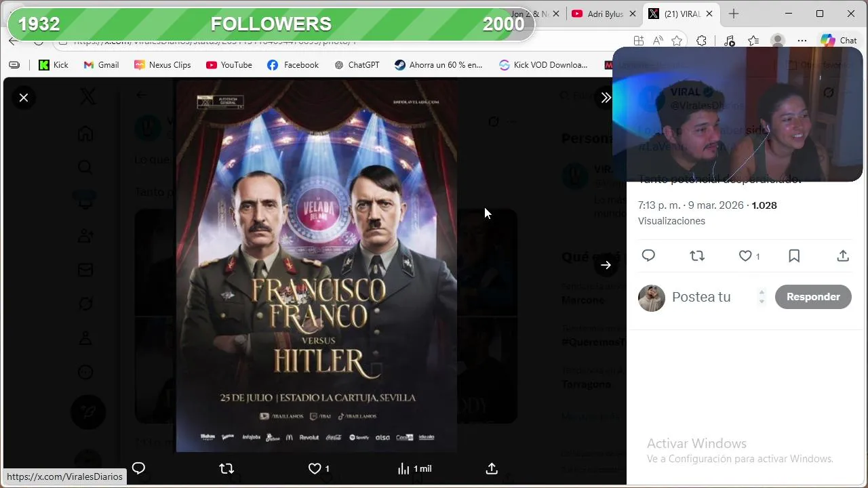Image resolution: width=868 pixels, height=488 pixels.
Task: Open the browser profile avatar
Action: click(778, 41)
